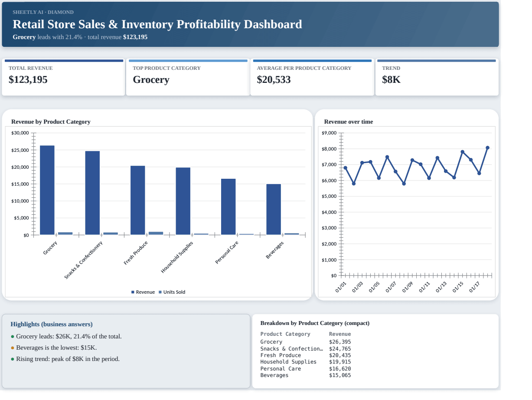Click the Trend card value $8K
The image size is (532, 400).
coord(391,80)
